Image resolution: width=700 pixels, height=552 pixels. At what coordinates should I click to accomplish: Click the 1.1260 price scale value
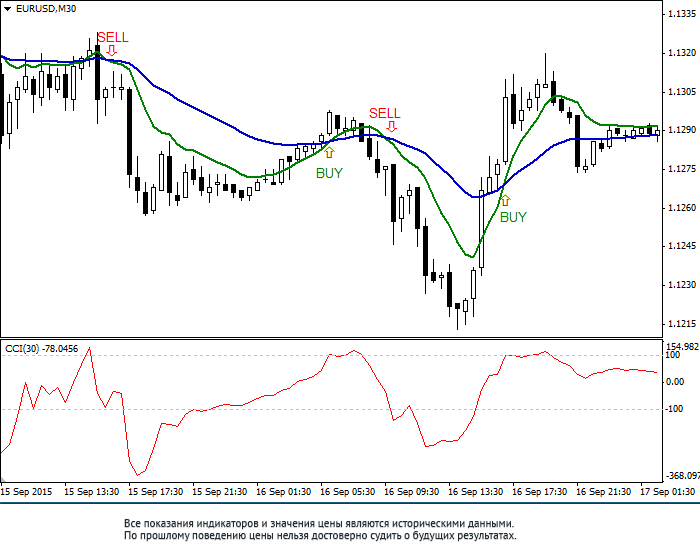coord(682,208)
